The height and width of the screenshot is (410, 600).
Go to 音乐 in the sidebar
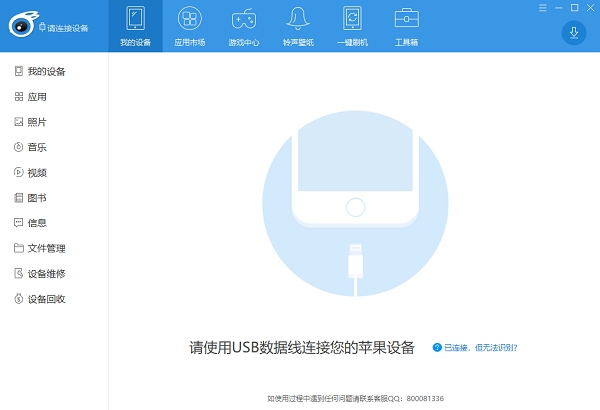point(36,147)
